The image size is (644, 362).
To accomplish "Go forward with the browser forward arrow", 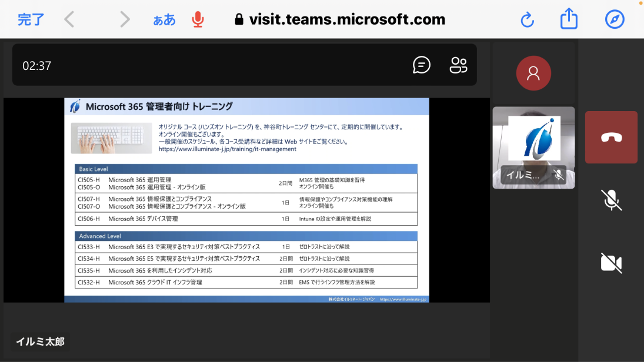I will pyautogui.click(x=125, y=19).
